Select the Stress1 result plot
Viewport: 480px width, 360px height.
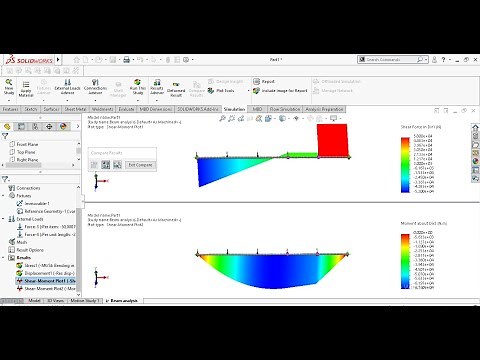click(46, 266)
